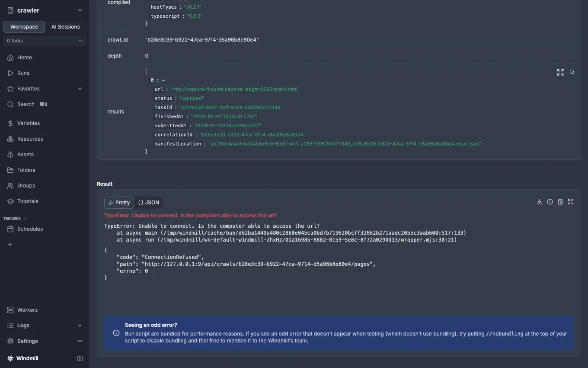The image size is (588, 368).
Task: Switch Result view to JSON
Action: click(x=149, y=203)
